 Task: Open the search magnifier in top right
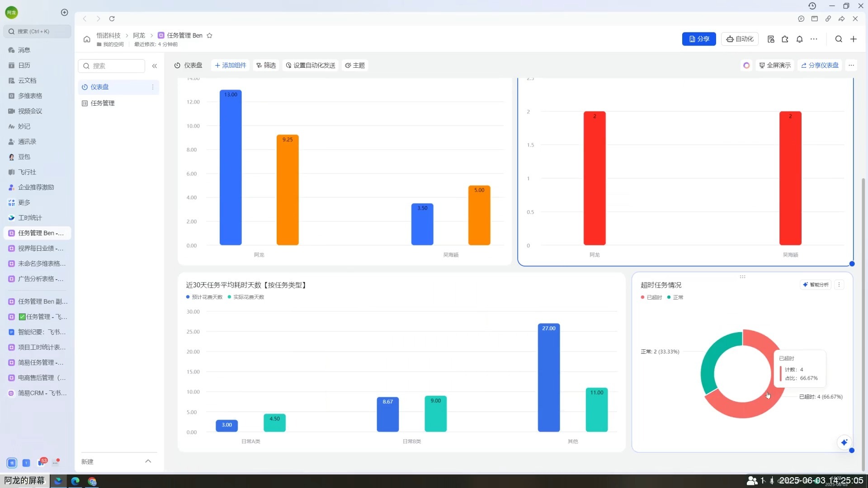[839, 39]
